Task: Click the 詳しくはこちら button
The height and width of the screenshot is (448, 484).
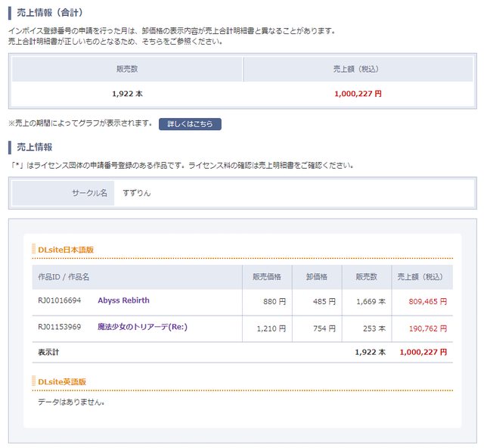Action: tap(190, 124)
